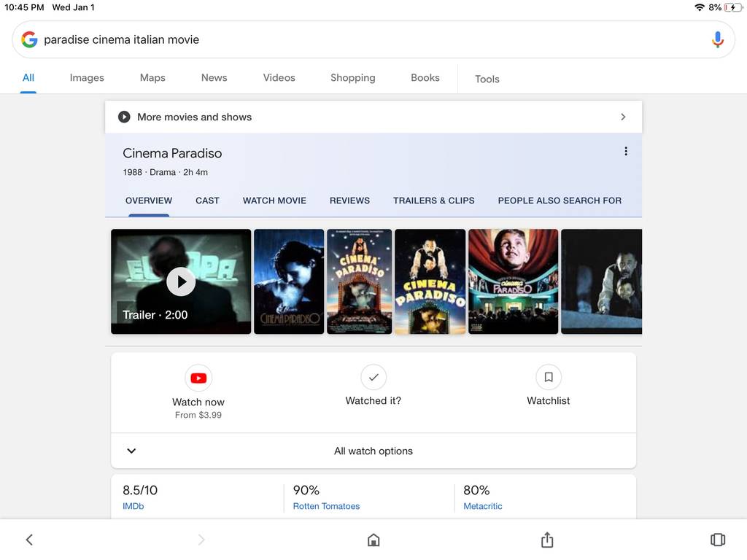
Task: Open poster with theater marquee and stars
Action: 359,281
